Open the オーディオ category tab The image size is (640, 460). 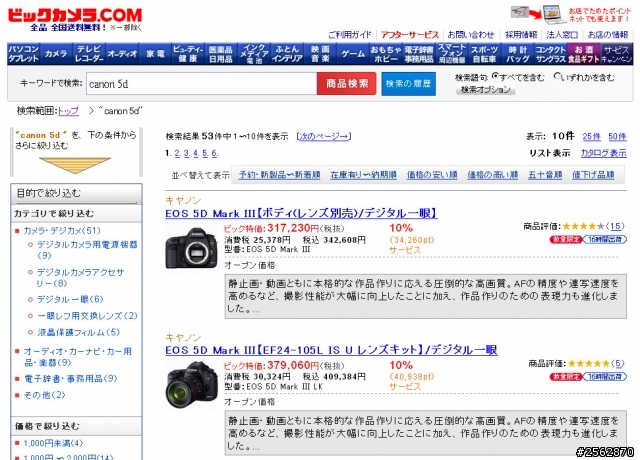122,54
